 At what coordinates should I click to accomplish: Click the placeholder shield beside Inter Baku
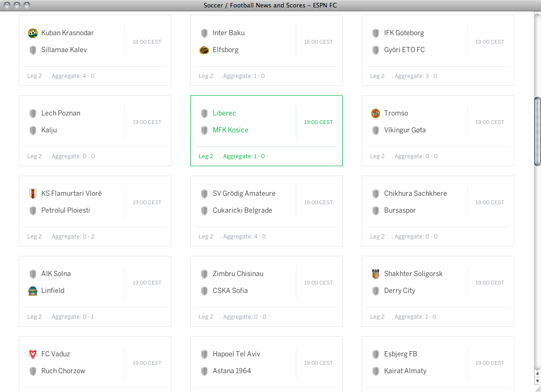[x=204, y=33]
